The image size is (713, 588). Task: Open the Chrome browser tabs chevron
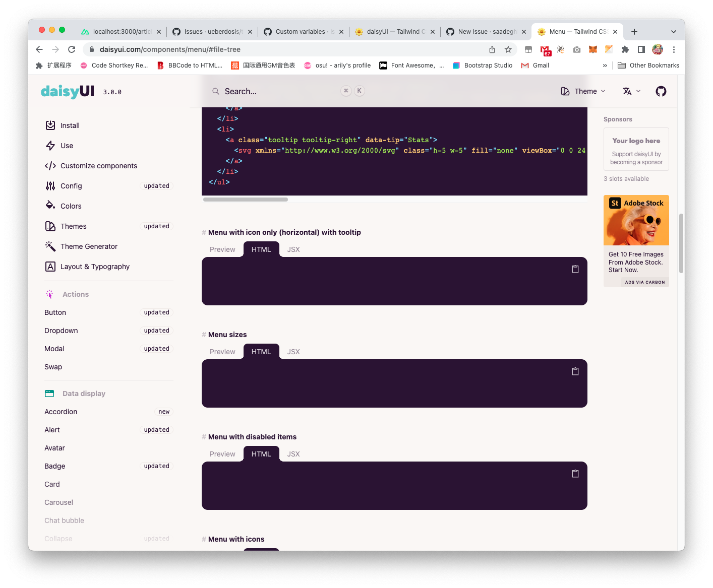674,31
